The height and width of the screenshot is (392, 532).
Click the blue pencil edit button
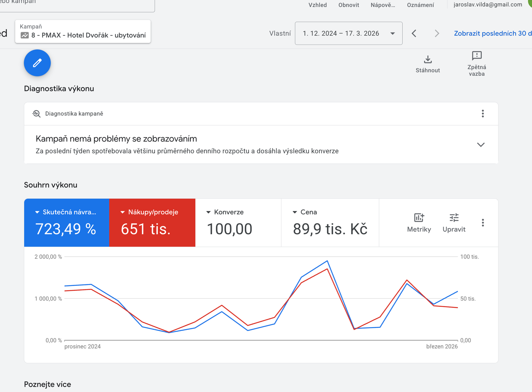pyautogui.click(x=37, y=63)
